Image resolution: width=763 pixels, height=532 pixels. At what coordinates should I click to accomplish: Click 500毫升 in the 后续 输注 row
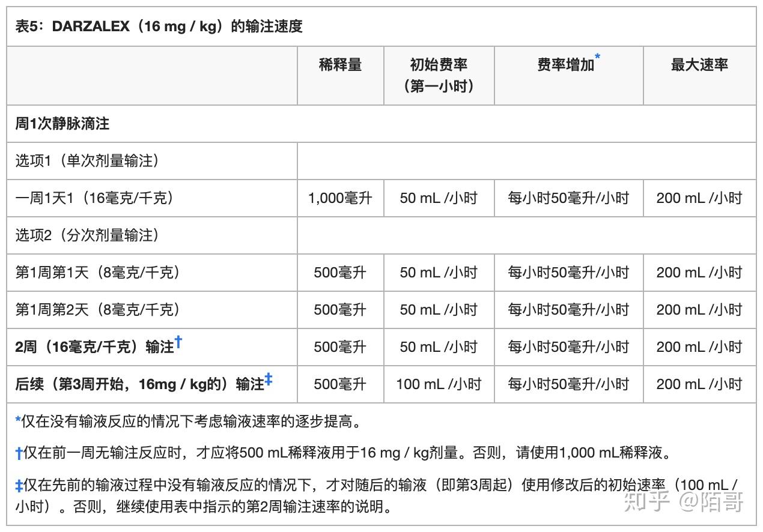point(340,384)
